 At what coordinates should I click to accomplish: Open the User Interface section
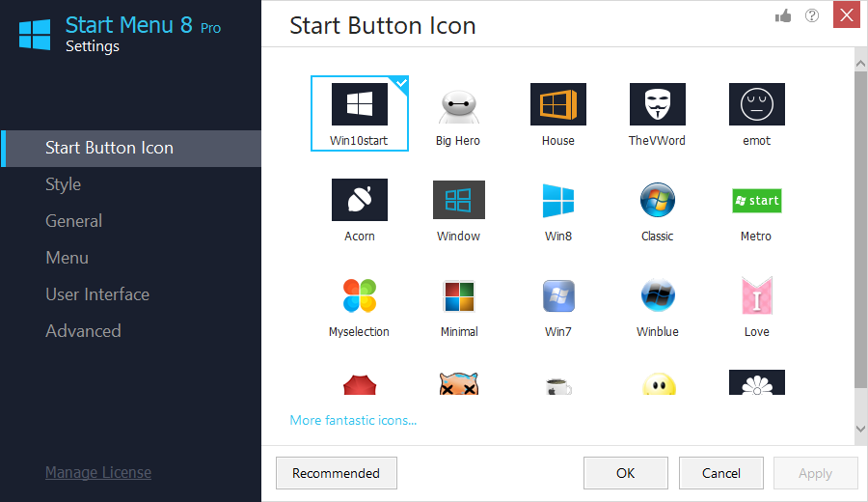(x=97, y=294)
